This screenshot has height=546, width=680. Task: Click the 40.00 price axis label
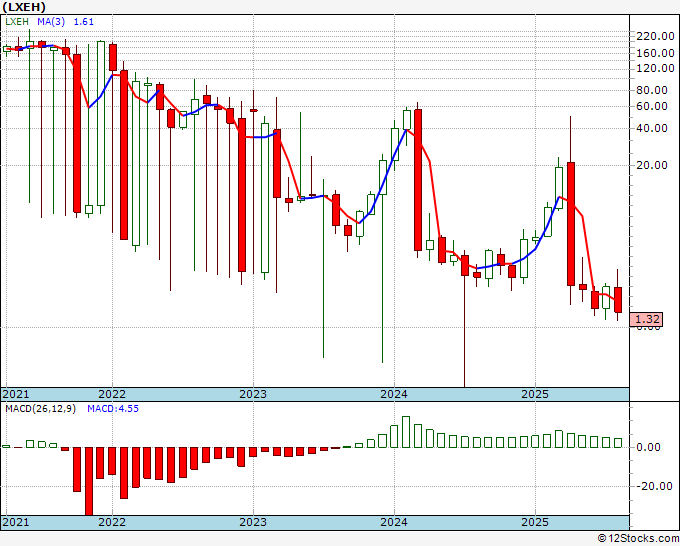tap(651, 128)
